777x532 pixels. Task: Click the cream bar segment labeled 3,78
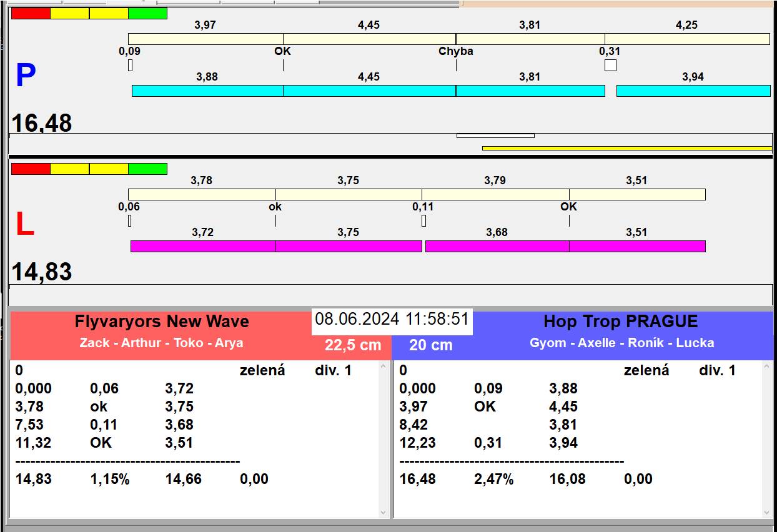202,194
